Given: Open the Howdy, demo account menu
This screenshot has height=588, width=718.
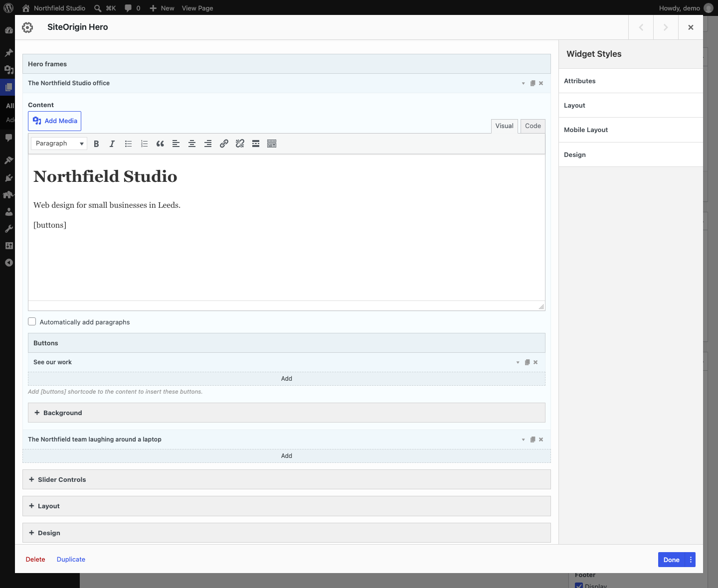Looking at the screenshot, I should coord(686,8).
